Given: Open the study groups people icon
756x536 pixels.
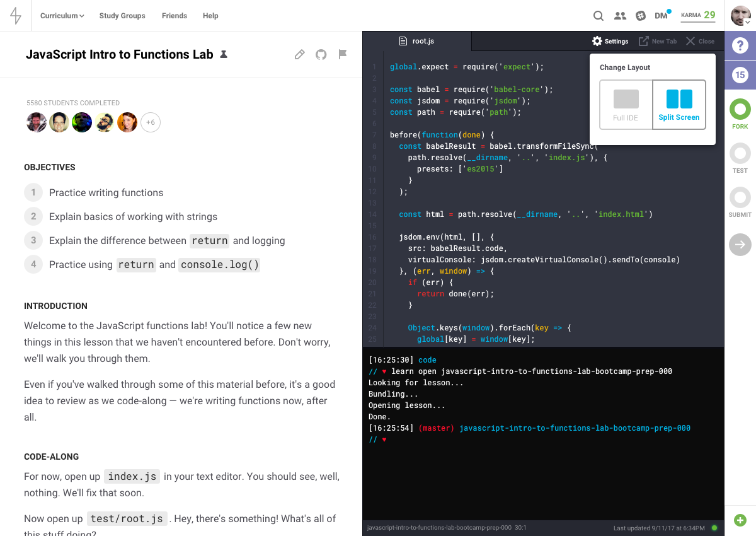Looking at the screenshot, I should (620, 16).
